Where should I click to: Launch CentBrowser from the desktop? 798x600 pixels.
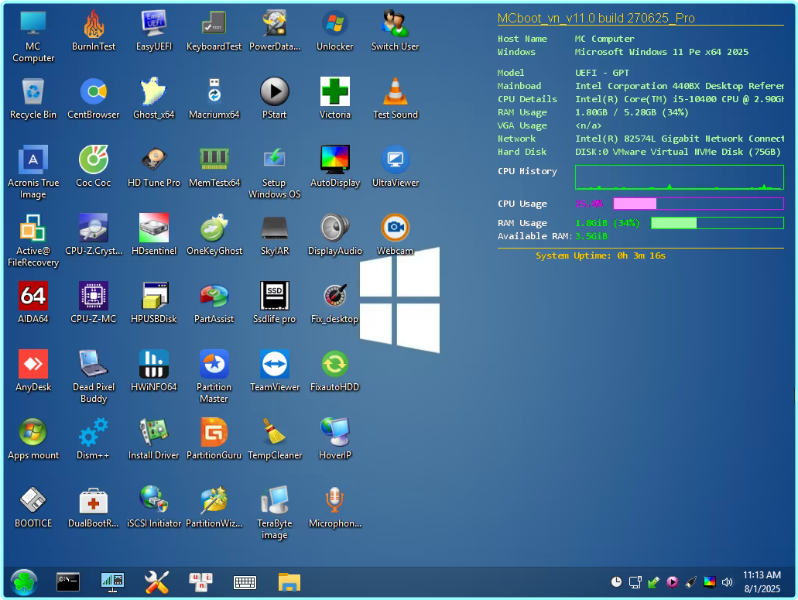(x=94, y=99)
